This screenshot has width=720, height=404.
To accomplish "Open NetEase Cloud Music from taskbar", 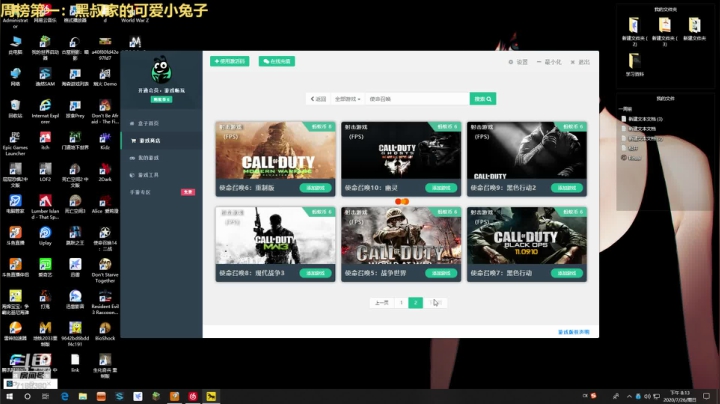I will tap(193, 396).
